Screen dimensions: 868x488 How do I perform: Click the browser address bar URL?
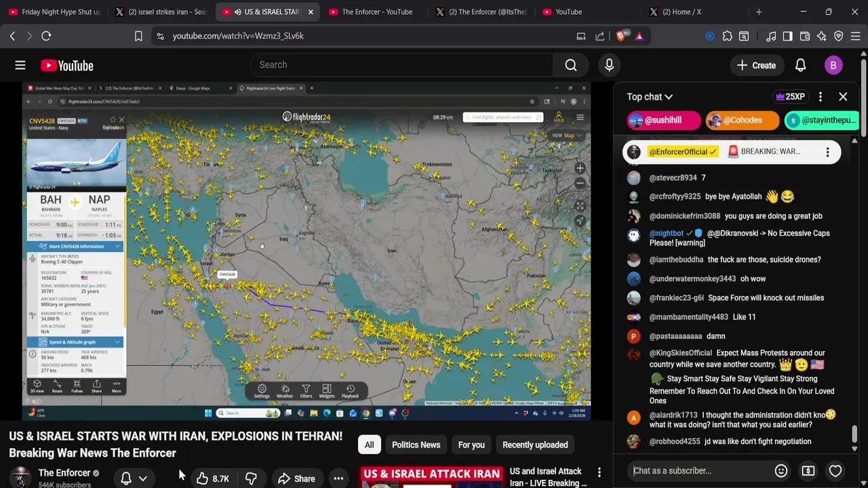tap(238, 36)
